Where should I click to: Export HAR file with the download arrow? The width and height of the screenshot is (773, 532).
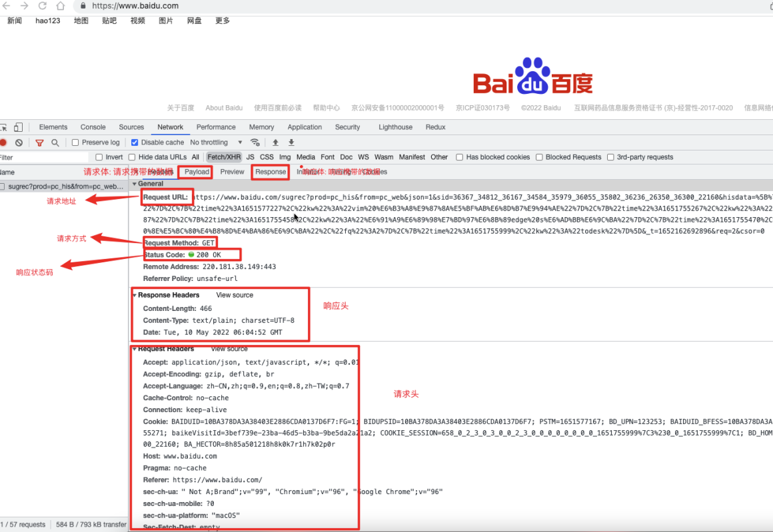(291, 142)
